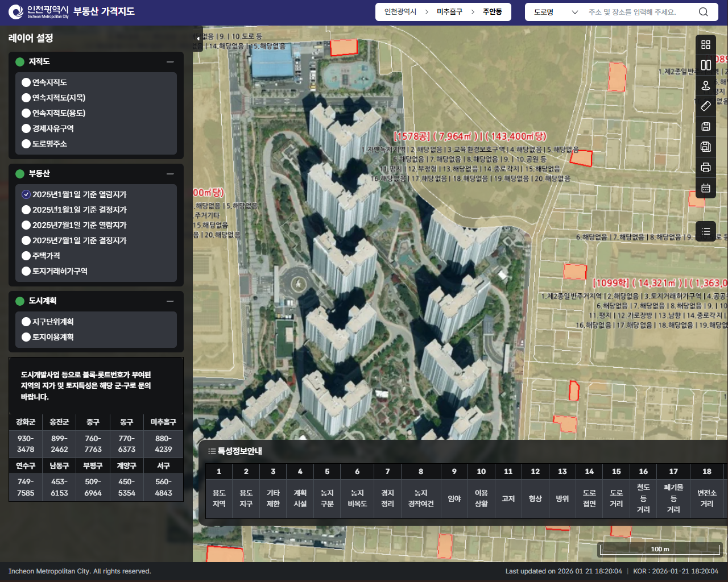The height and width of the screenshot is (582, 728).
Task: Uncheck 2025년1월1일 기준 열람지가
Action: coord(26,194)
